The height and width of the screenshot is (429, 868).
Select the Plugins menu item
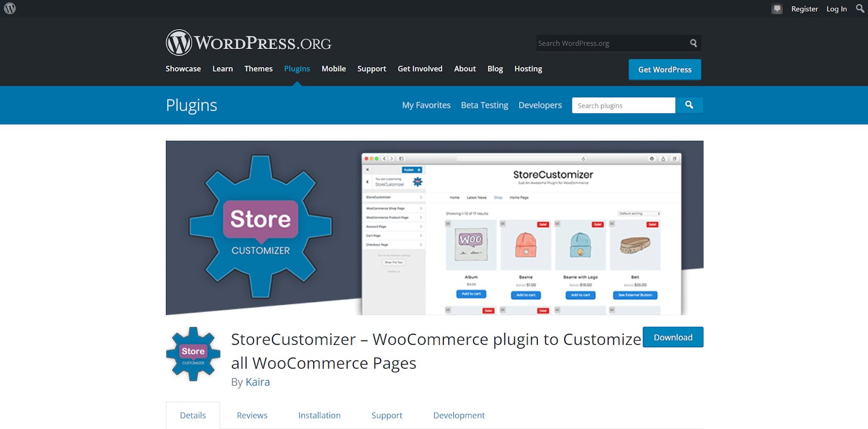(x=297, y=69)
